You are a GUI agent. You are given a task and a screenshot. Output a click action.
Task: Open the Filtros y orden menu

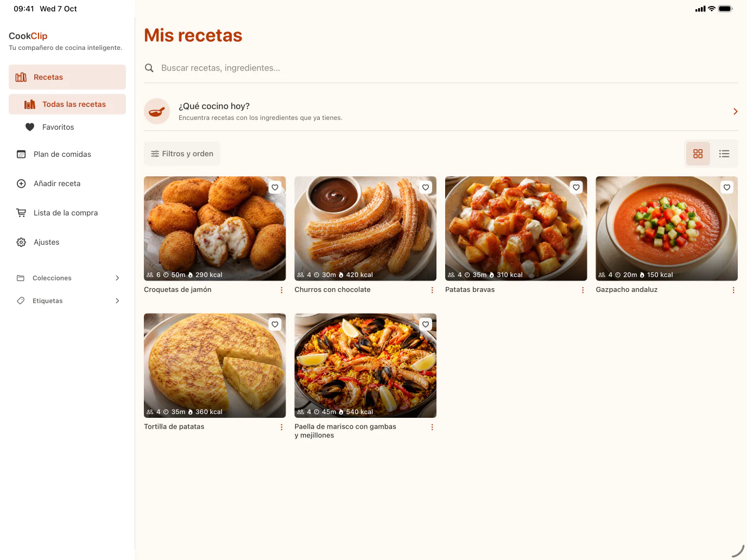[182, 154]
